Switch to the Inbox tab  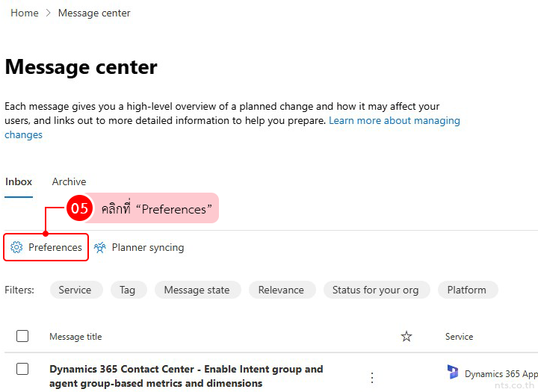pos(19,181)
